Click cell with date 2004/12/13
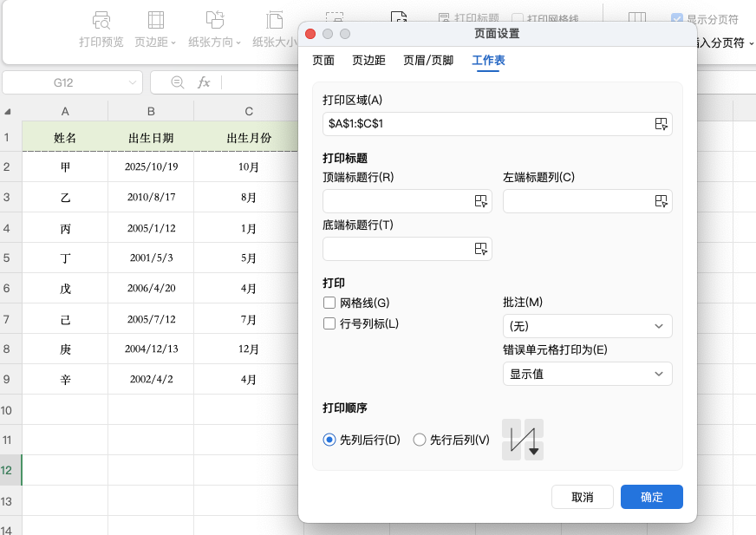Screen dimensions: 756x535 [x=151, y=349]
